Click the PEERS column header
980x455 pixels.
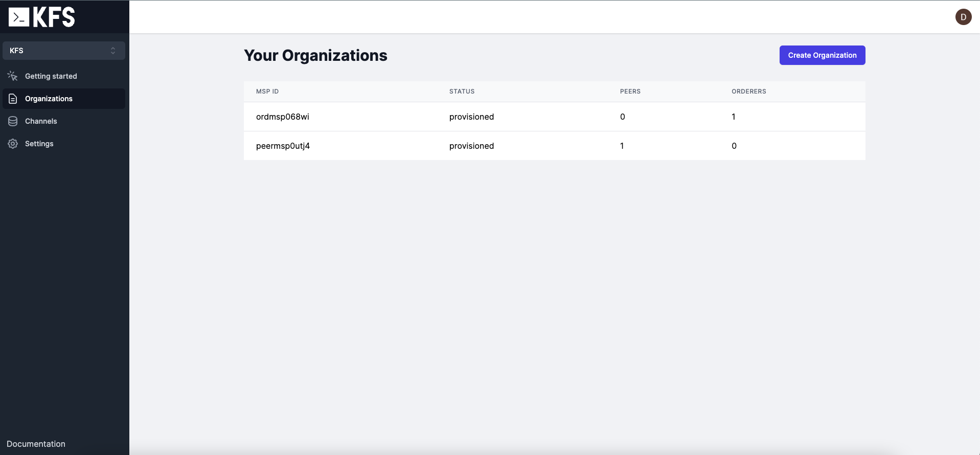pyautogui.click(x=630, y=92)
